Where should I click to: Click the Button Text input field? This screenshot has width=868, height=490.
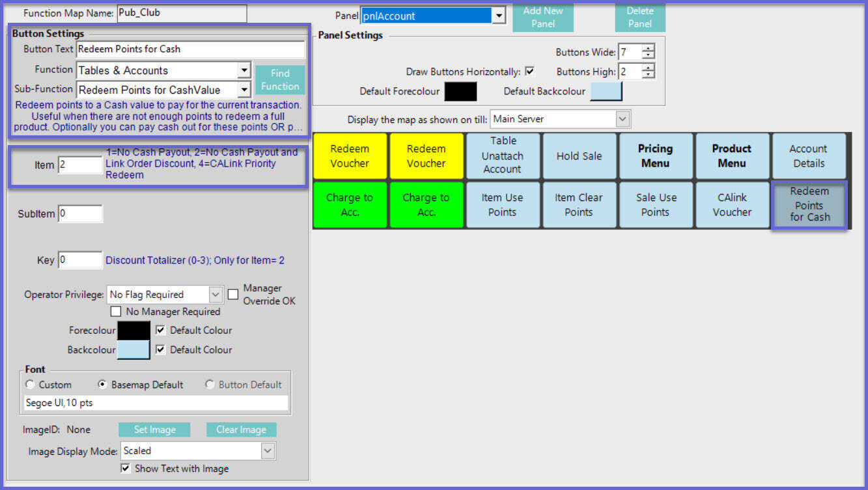pos(190,49)
